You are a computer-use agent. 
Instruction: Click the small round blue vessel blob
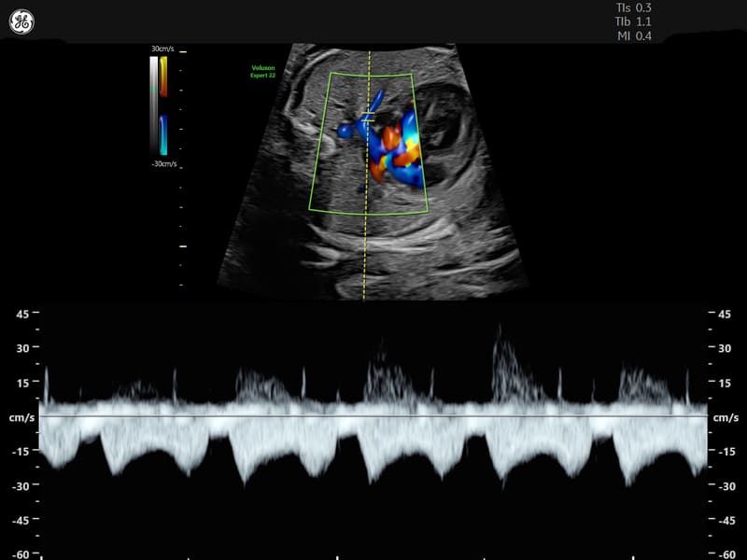pos(345,132)
